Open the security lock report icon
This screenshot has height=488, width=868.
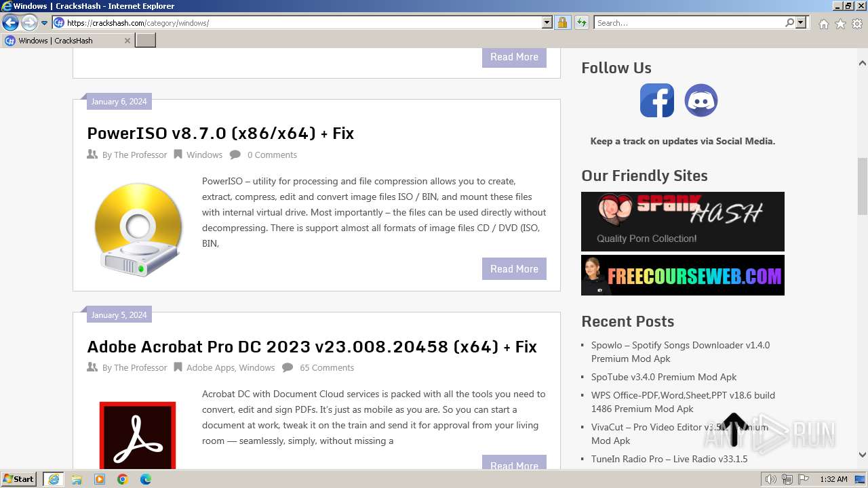(x=562, y=23)
